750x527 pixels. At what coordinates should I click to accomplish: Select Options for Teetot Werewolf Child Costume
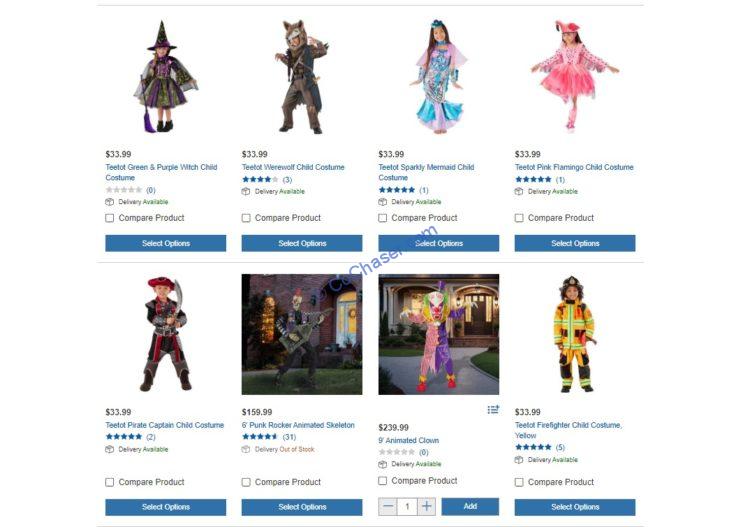[302, 243]
